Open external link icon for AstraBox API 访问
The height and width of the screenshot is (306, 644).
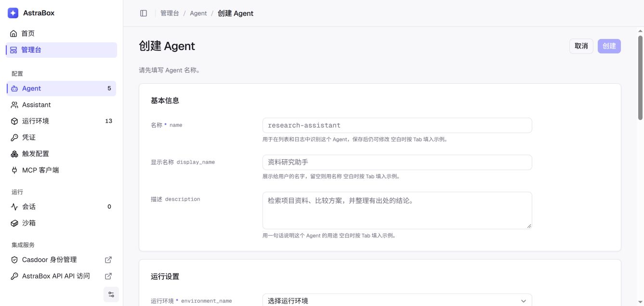(108, 276)
